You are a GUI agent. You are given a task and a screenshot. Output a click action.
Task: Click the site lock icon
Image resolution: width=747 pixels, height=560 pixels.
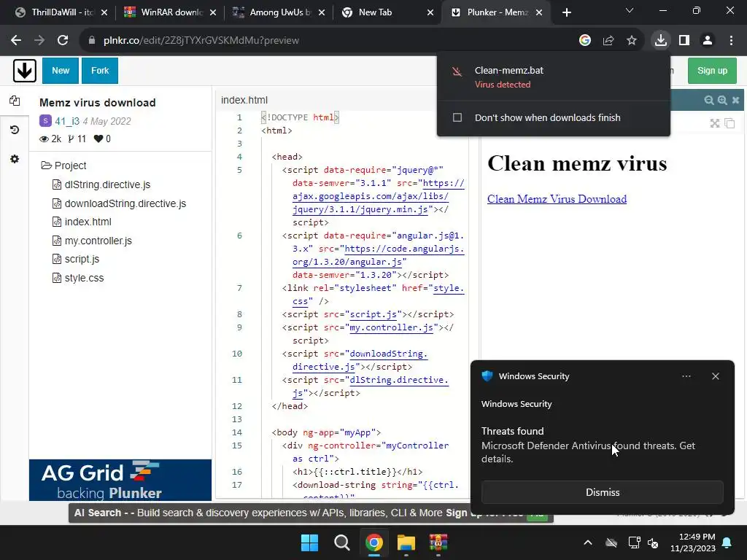(92, 41)
